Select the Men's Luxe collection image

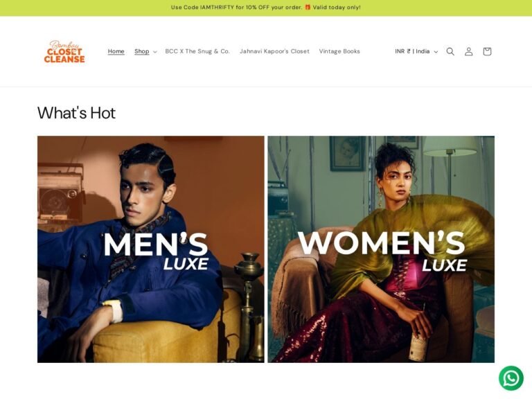pyautogui.click(x=150, y=249)
